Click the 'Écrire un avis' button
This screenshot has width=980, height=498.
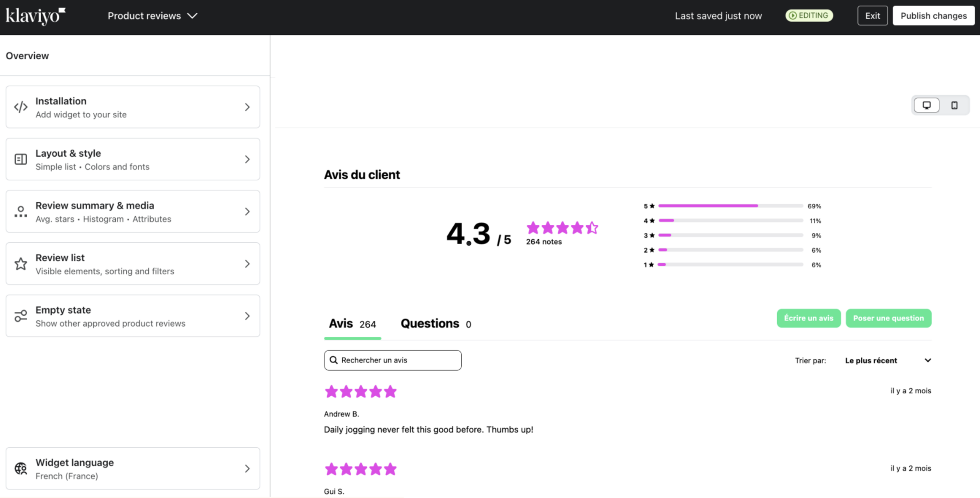[808, 318]
